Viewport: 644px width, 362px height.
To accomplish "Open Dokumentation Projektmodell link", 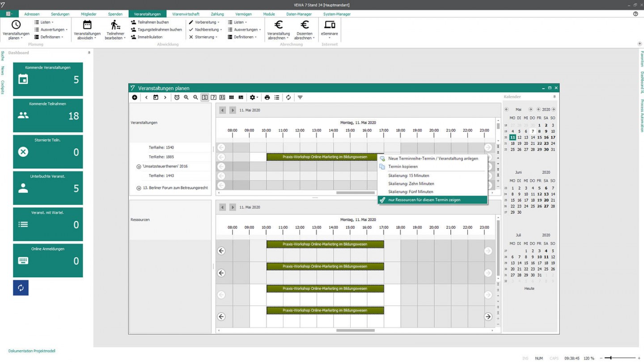I will (x=32, y=351).
